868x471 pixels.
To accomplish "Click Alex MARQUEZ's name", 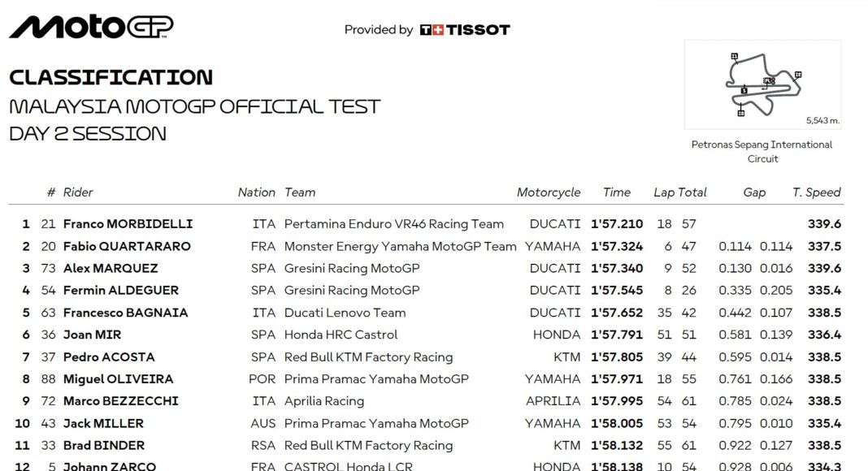I will pos(111,268).
